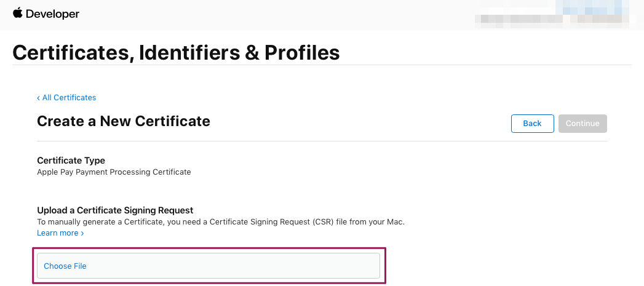644x286 pixels.
Task: Click the Certificate Type label
Action: click(x=71, y=161)
